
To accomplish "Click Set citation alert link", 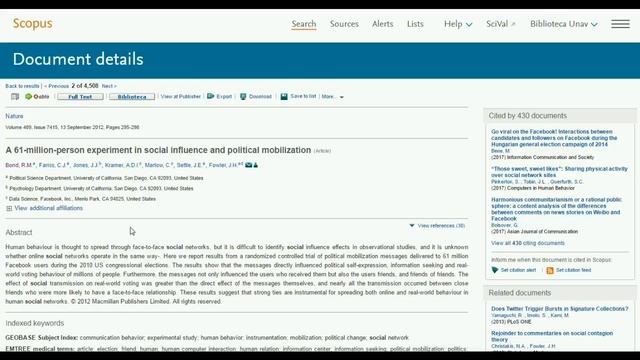I will tap(518, 270).
